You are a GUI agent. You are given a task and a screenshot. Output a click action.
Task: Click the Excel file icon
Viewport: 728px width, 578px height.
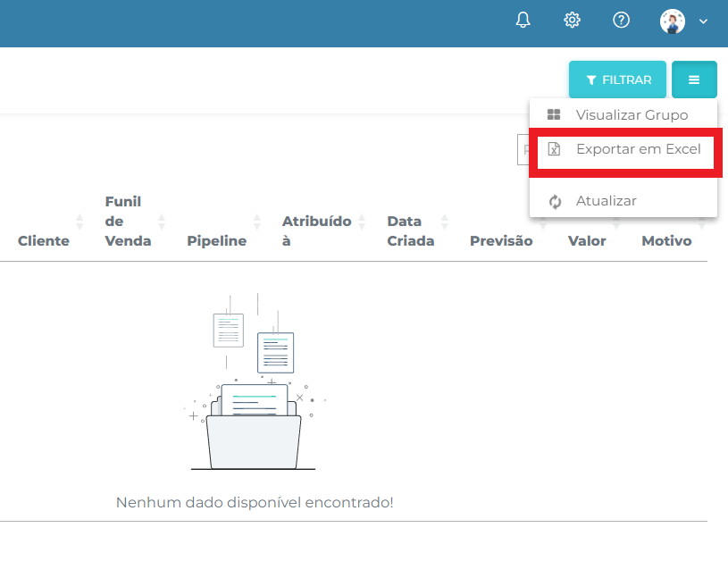[x=554, y=149]
